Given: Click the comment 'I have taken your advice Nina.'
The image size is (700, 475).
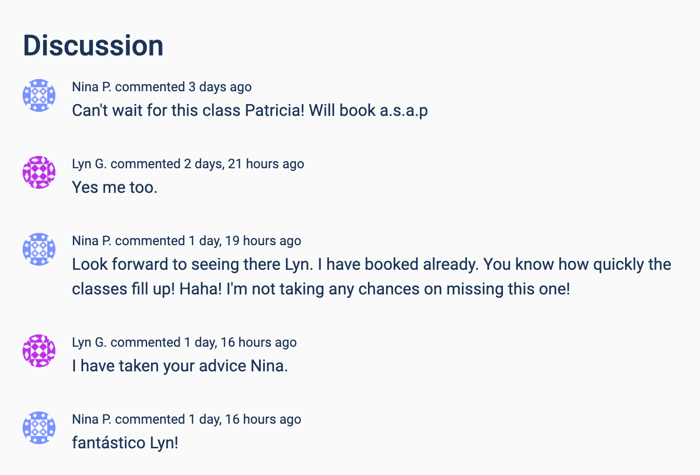Looking at the screenshot, I should pos(180,366).
